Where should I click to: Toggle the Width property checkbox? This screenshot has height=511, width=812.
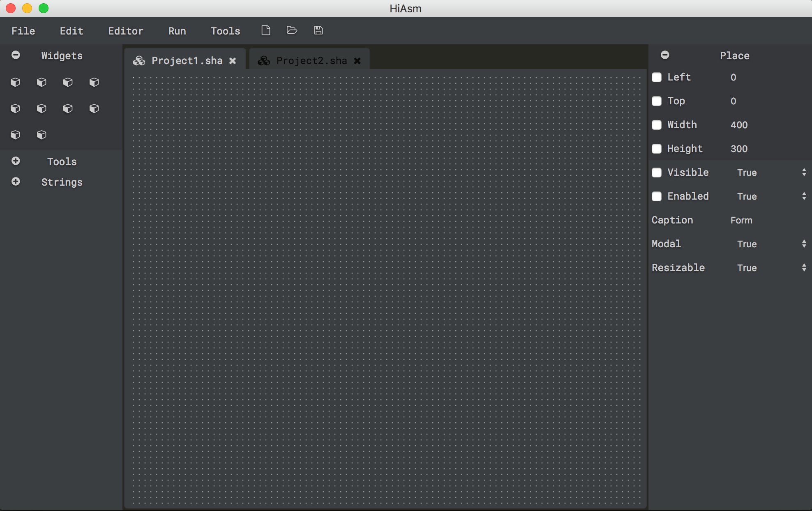pos(657,125)
